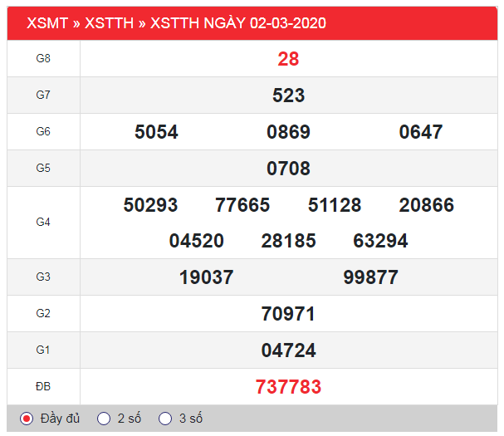The width and height of the screenshot is (504, 436).
Task: Click the G1 number 04724
Action: point(288,350)
